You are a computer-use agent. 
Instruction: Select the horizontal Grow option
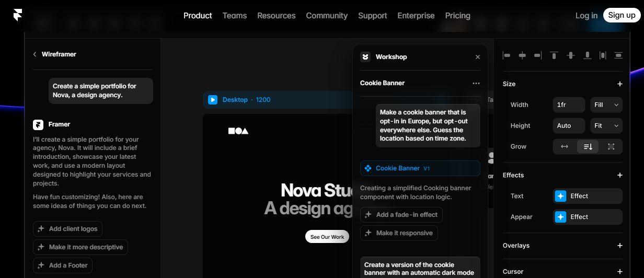tap(565, 147)
